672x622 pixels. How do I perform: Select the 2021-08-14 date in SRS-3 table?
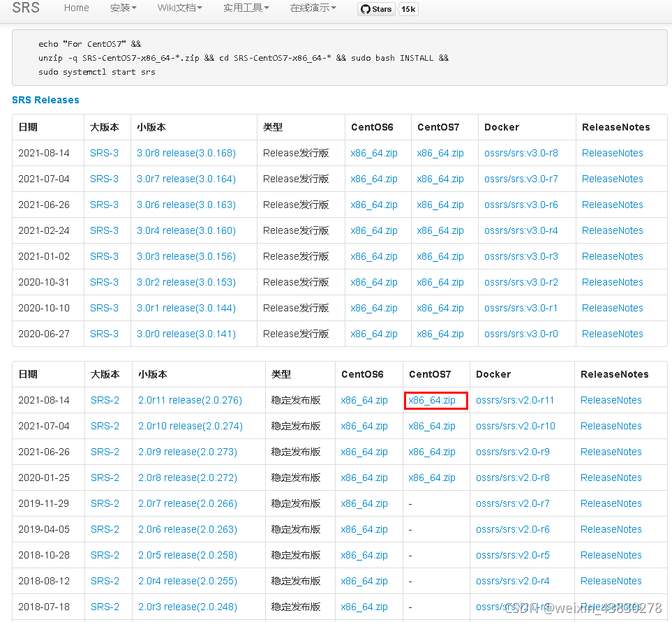click(44, 153)
